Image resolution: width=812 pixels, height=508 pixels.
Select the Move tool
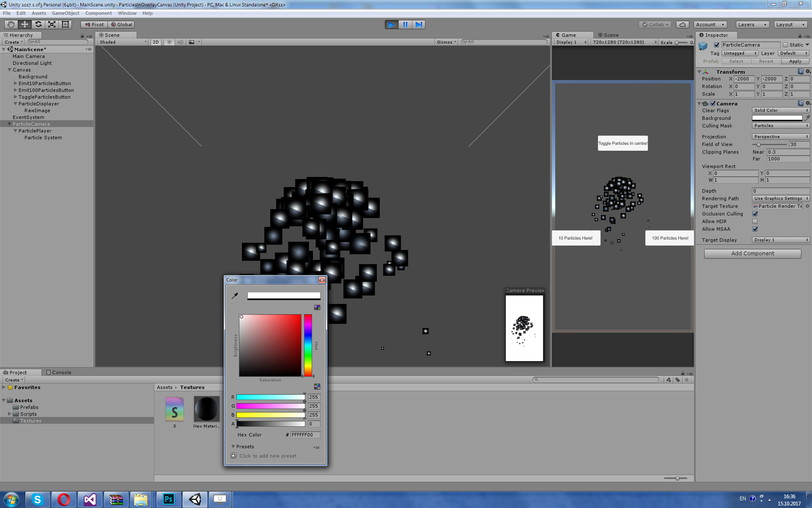[25, 25]
